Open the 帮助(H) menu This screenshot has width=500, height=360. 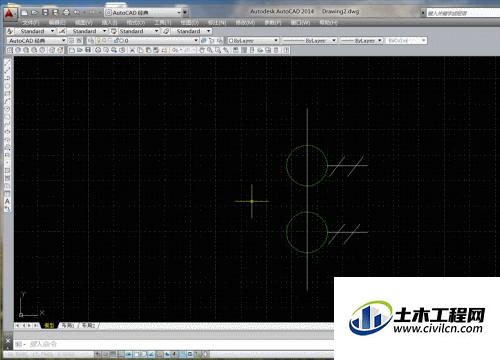[x=329, y=22]
